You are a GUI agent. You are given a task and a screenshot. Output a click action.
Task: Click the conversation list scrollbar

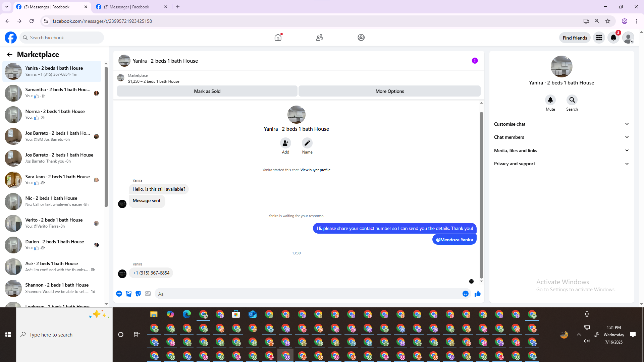(106, 137)
